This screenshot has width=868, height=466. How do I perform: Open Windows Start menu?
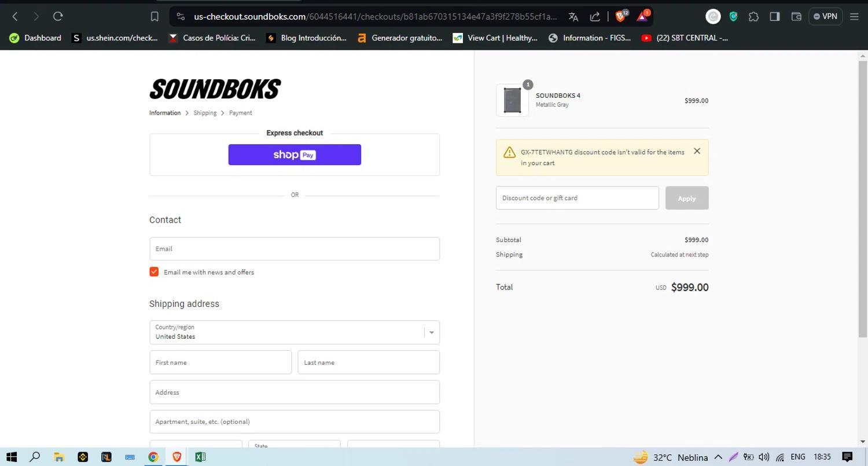pos(12,457)
